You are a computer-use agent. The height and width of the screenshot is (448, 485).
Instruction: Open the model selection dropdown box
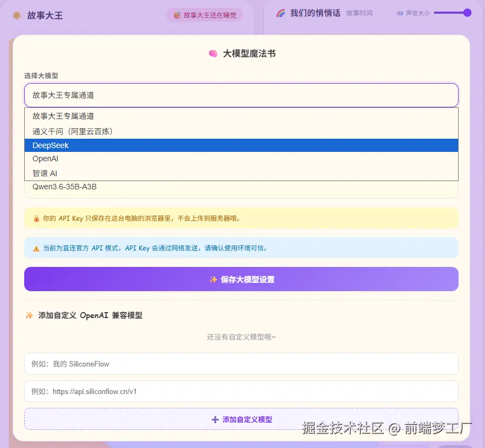(x=241, y=95)
